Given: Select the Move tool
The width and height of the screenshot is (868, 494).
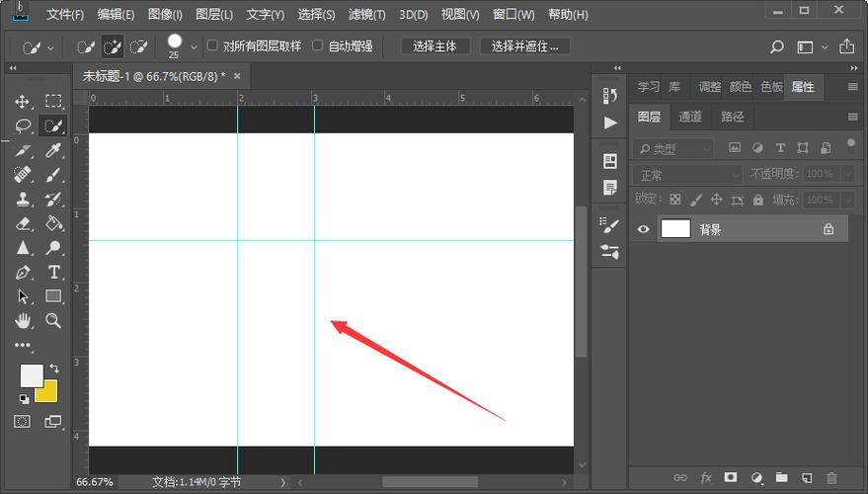Looking at the screenshot, I should click(22, 102).
